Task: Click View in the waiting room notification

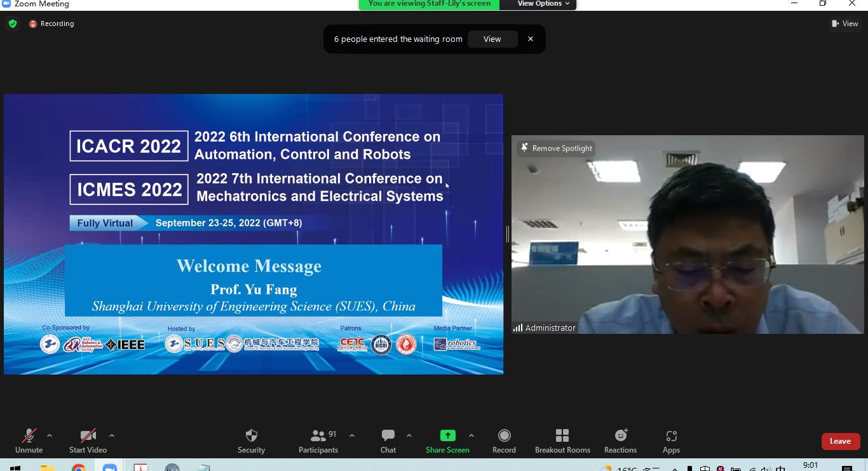Action: (492, 39)
